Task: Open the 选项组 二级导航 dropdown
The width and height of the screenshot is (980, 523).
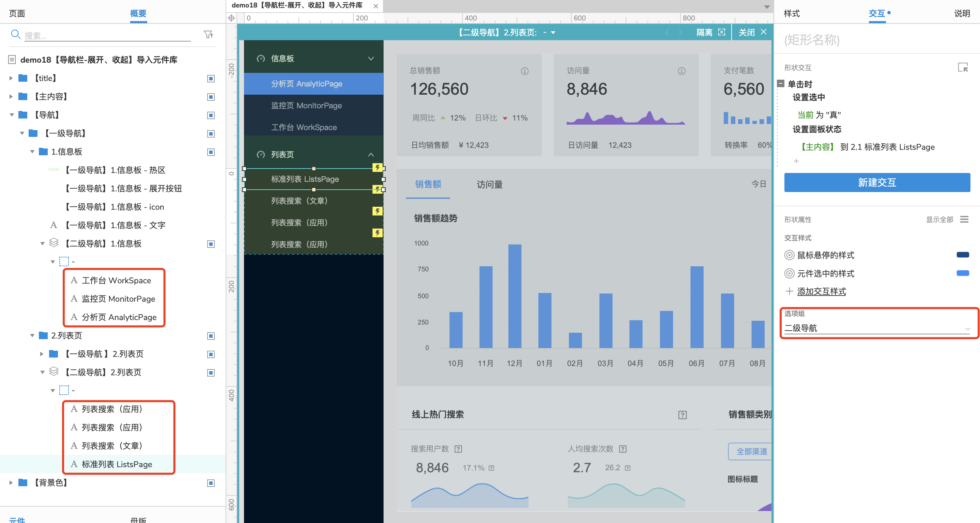Action: (x=877, y=328)
